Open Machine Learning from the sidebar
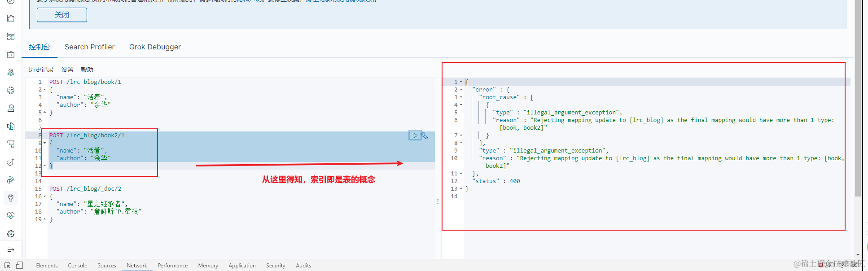868x271 pixels. click(11, 90)
